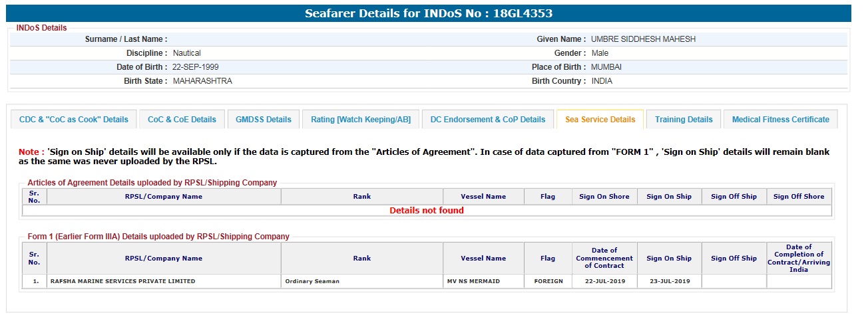The width and height of the screenshot is (868, 331).
Task: Click the Given Name value UMBRE SIDDHESH MAHESH
Action: 643,39
